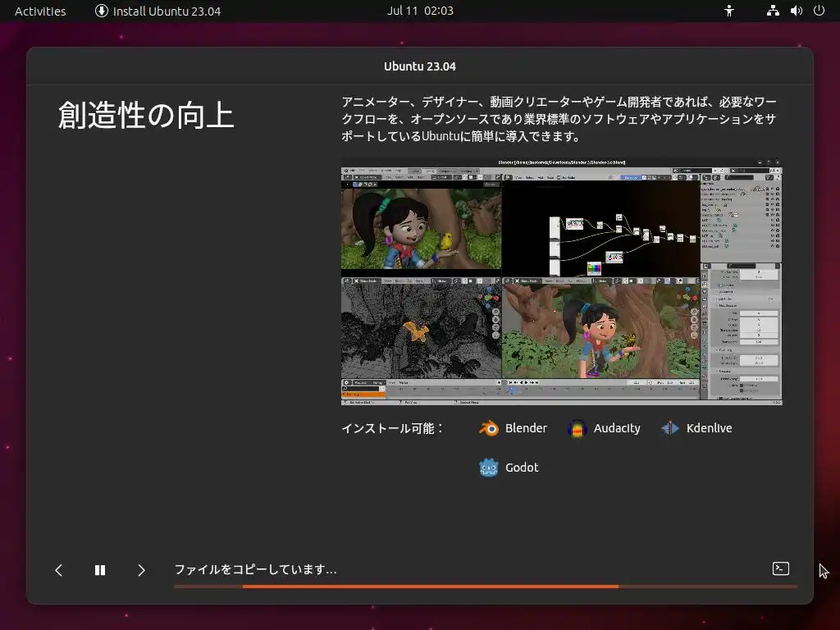Click the volume icon in top bar

(796, 11)
